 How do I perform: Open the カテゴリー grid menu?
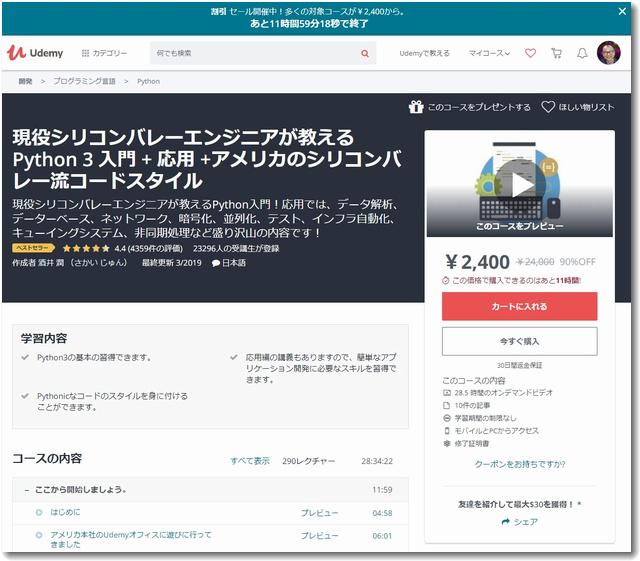[104, 53]
